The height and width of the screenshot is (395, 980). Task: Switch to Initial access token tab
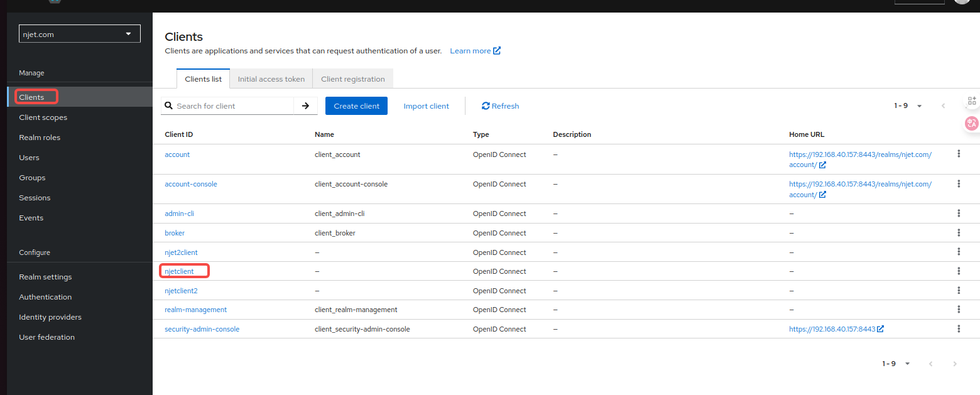271,79
